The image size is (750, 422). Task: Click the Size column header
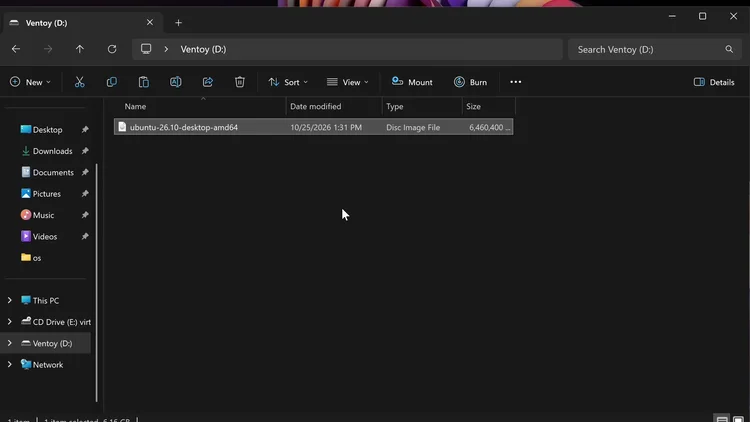tap(489, 106)
